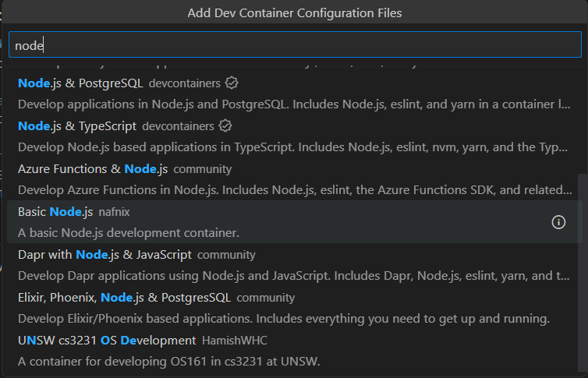Select the Basic Node.js entry title
Image resolution: width=588 pixels, height=378 pixels.
coord(55,212)
